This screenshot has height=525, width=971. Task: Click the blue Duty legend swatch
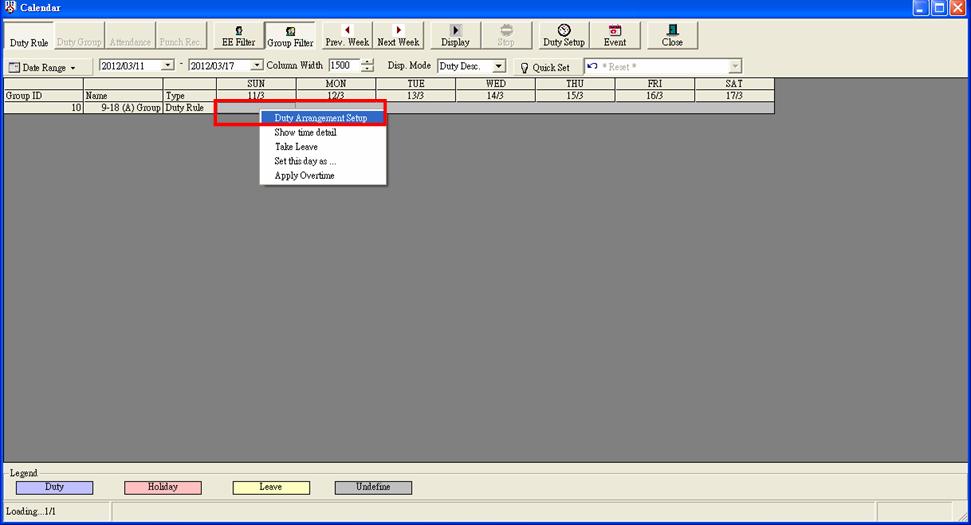pyautogui.click(x=54, y=487)
